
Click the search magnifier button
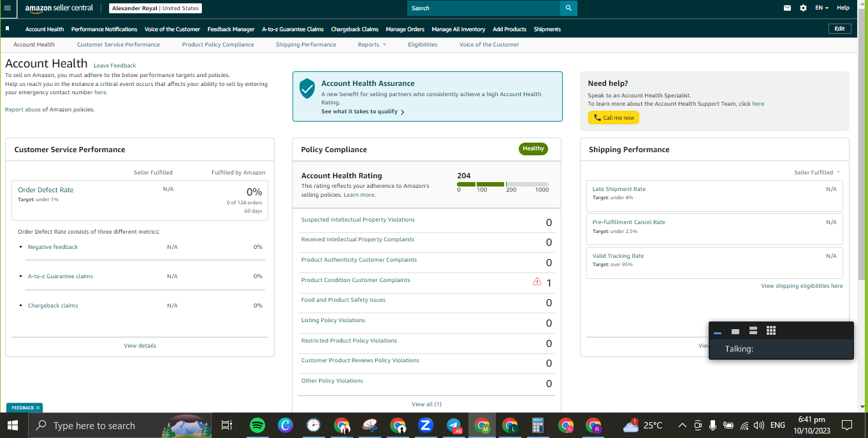pos(568,8)
